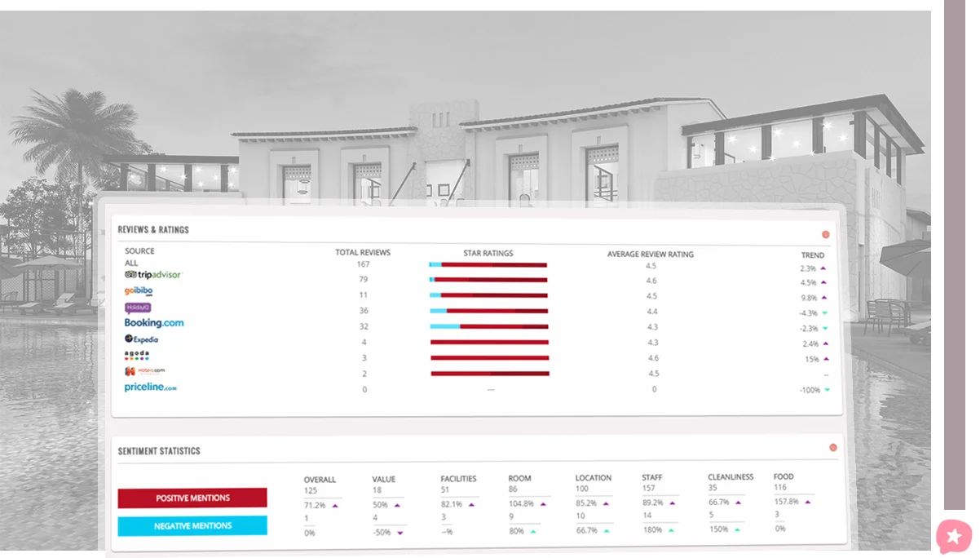Click the agoda source logo
Screen dimensions: 980x558
coord(135,355)
